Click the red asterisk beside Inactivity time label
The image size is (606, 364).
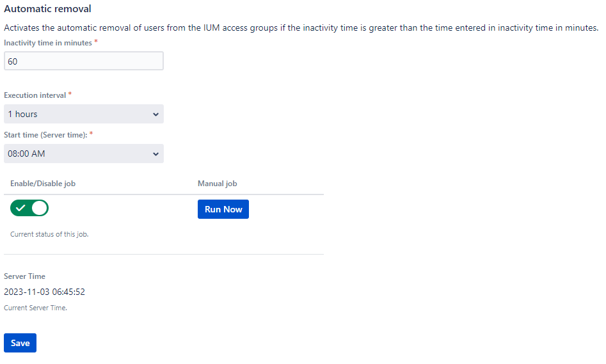pos(96,42)
